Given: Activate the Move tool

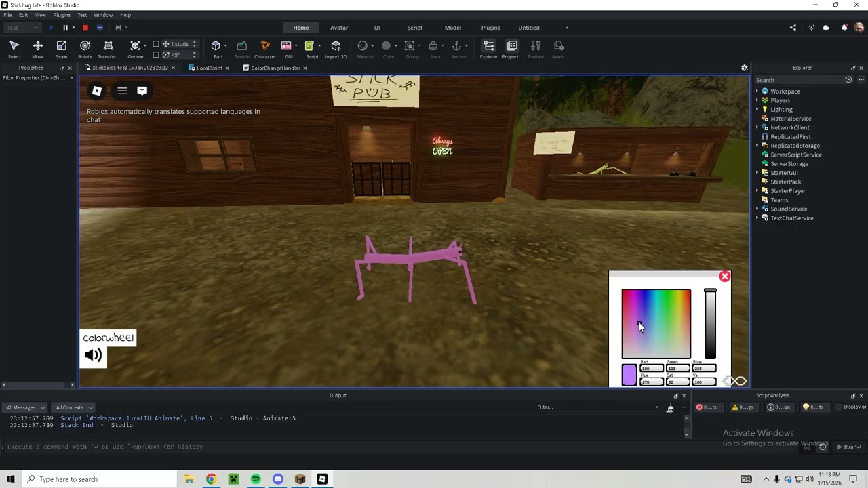Looking at the screenshot, I should (x=38, y=49).
